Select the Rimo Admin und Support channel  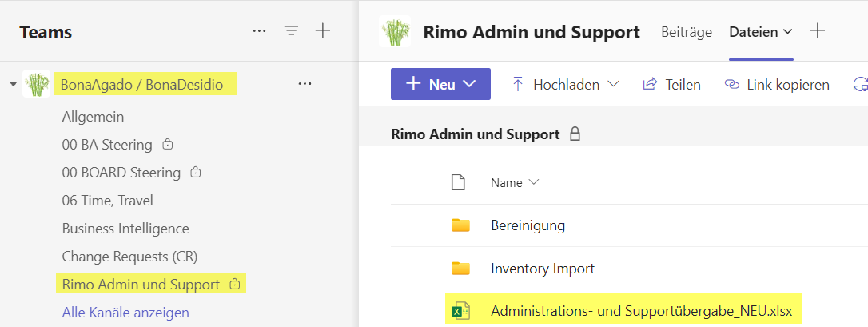pos(141,285)
